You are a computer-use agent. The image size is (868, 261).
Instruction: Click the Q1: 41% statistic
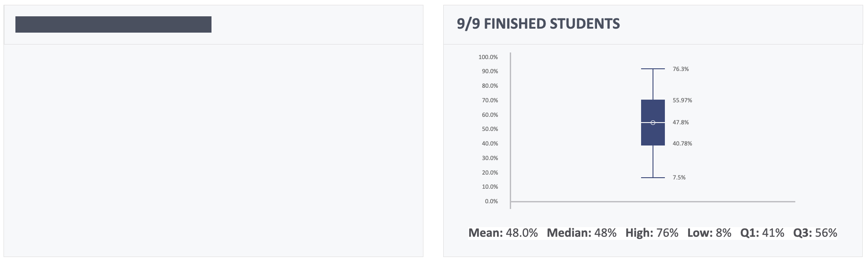[762, 233]
